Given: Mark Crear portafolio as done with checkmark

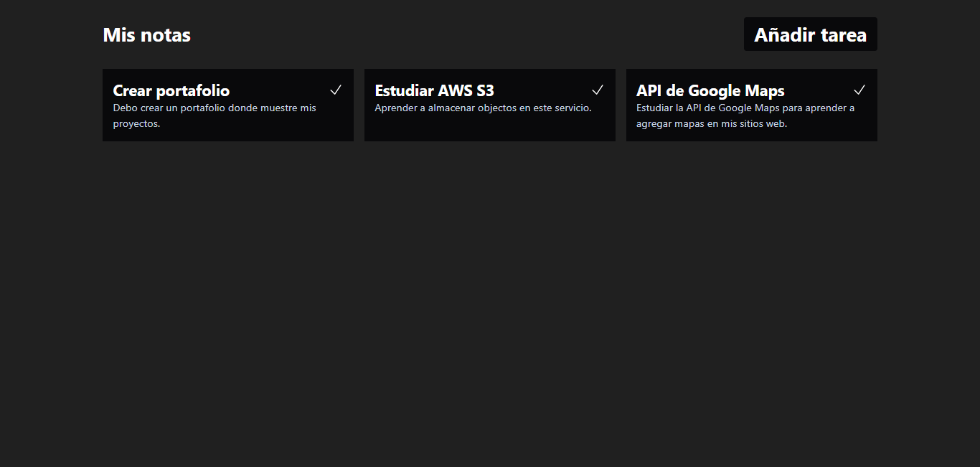Looking at the screenshot, I should pos(336,90).
